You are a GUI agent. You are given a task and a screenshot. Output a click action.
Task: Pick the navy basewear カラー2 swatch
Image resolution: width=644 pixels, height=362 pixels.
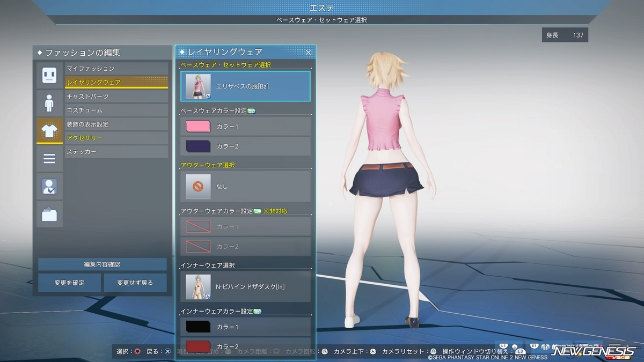[197, 146]
